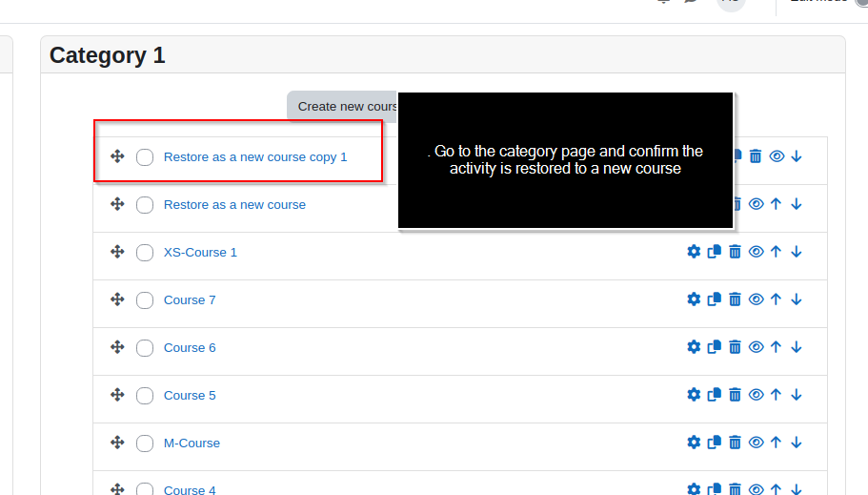The width and height of the screenshot is (868, 495).
Task: Move M-Course up the list
Action: (x=777, y=443)
